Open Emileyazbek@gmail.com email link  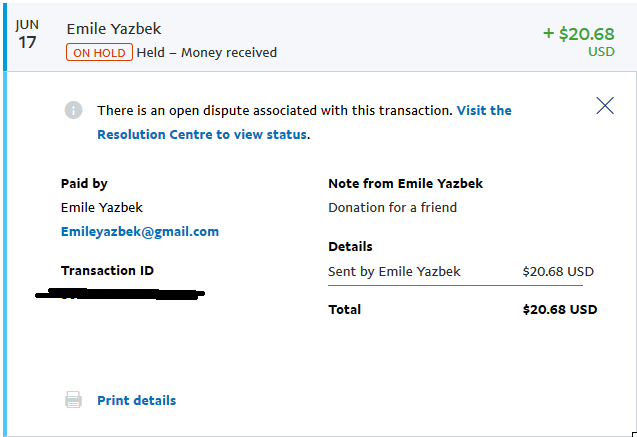coord(140,231)
